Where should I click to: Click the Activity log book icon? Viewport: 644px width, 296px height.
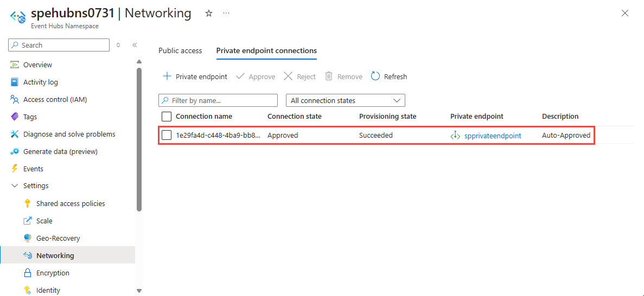point(15,82)
